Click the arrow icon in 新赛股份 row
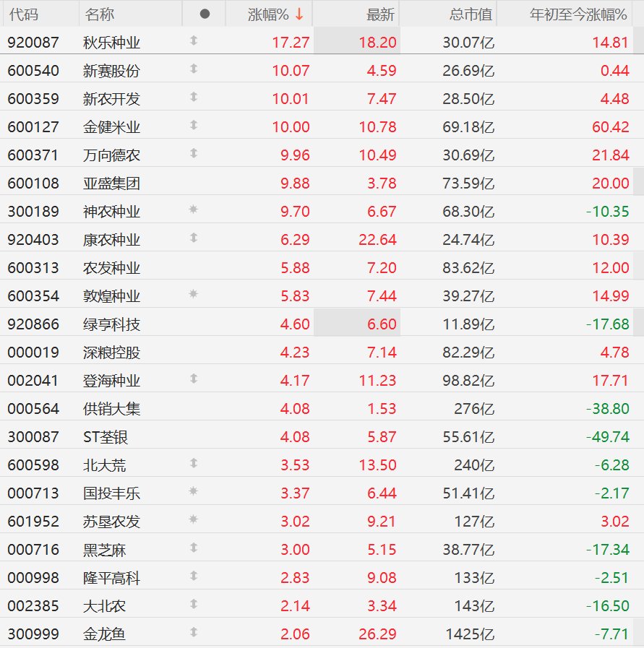 (x=194, y=69)
